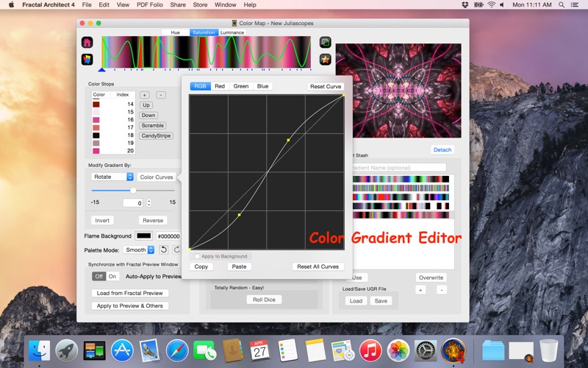Open Trash in the Dock

(x=548, y=351)
